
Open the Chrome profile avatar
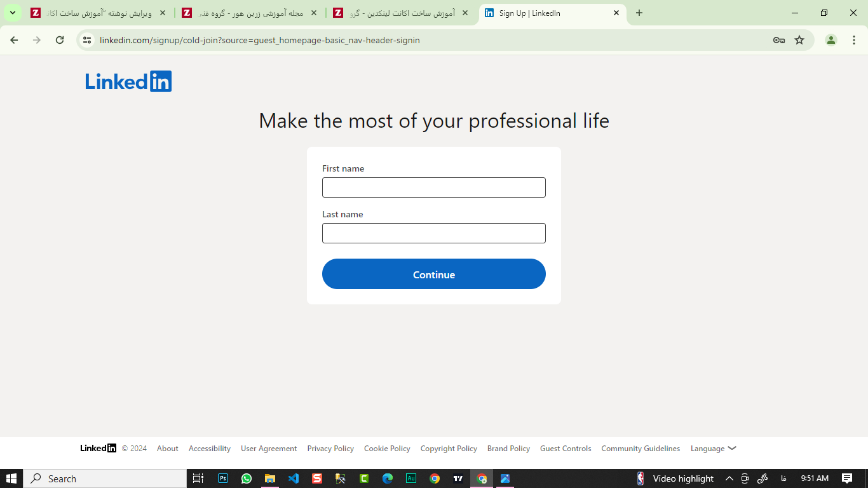coord(831,40)
